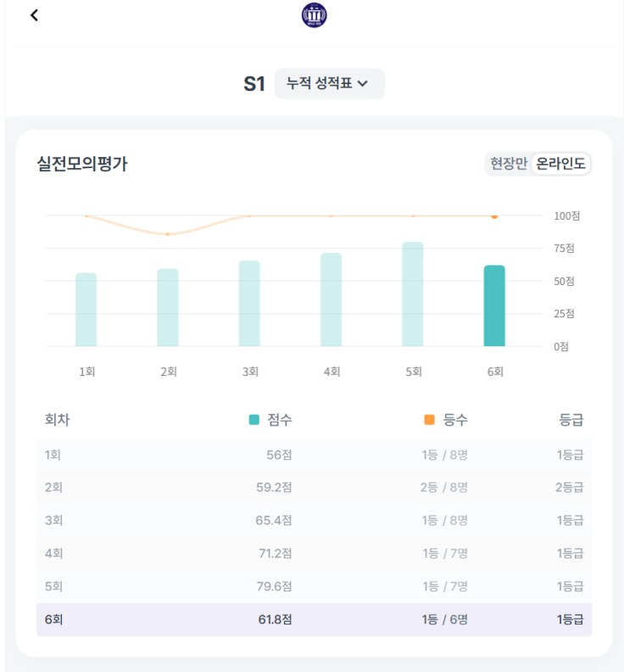Click the teal 점수 legend swatch

(x=254, y=420)
